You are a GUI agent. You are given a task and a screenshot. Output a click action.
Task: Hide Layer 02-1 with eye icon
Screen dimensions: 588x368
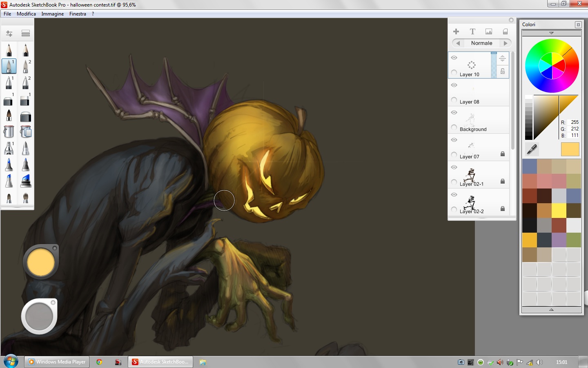tap(454, 167)
